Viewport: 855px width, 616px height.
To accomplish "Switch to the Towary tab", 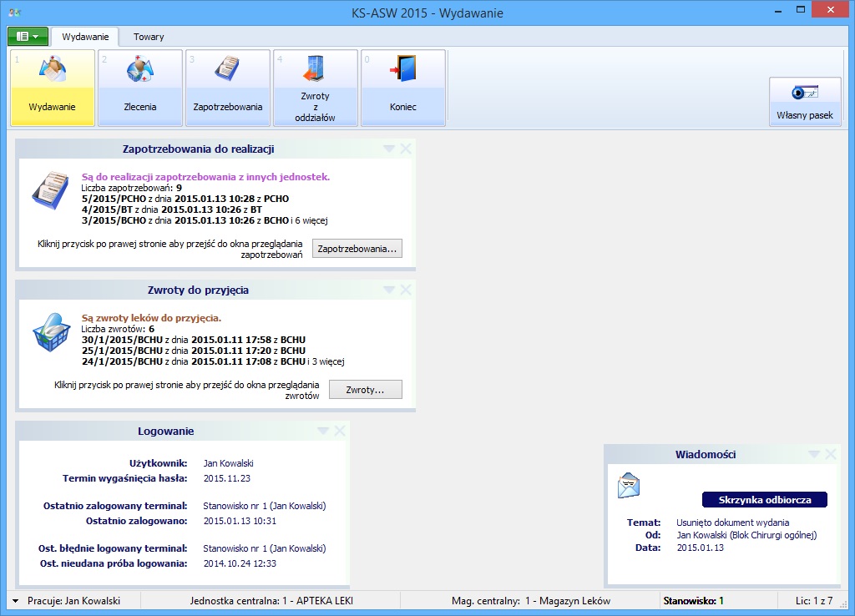I will pos(149,37).
